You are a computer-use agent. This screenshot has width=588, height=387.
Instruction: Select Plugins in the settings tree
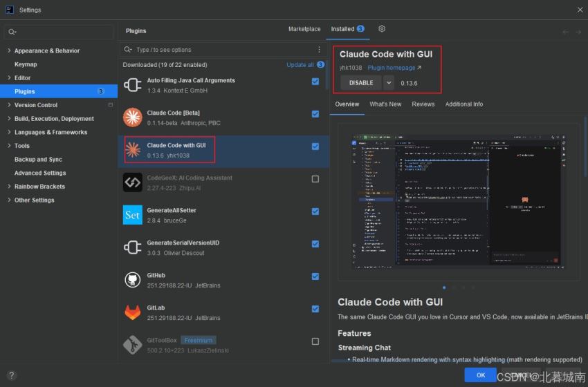(59, 91)
